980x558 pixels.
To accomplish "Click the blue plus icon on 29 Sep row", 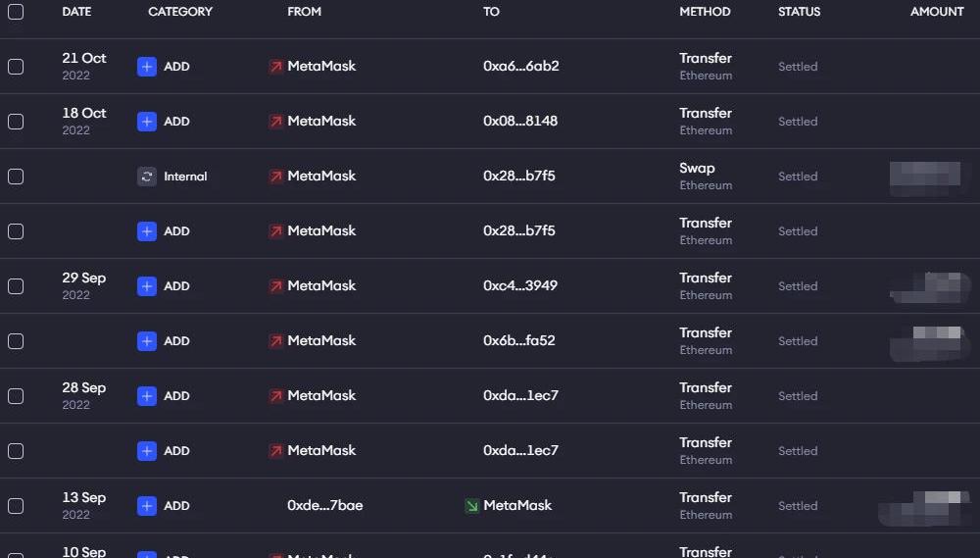I will click(146, 286).
